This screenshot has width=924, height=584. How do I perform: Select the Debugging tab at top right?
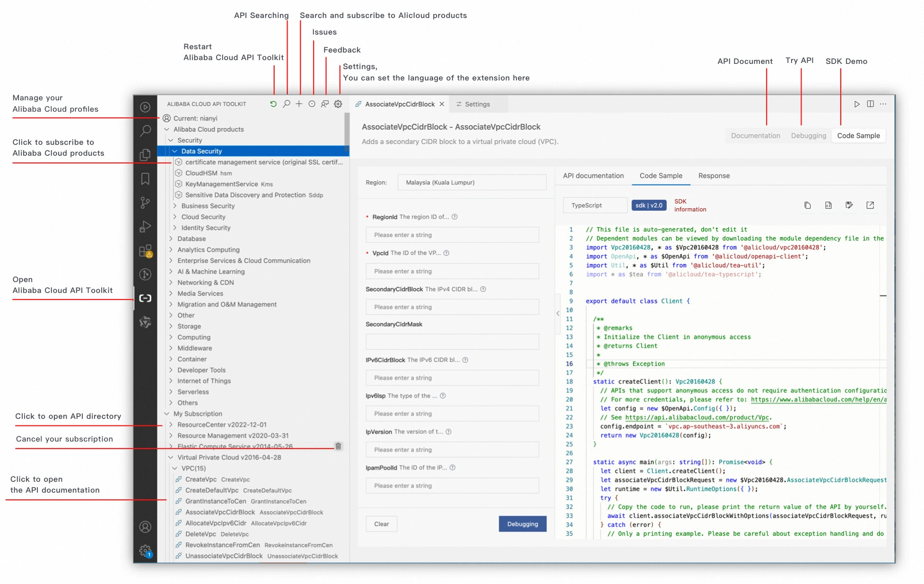coord(809,136)
